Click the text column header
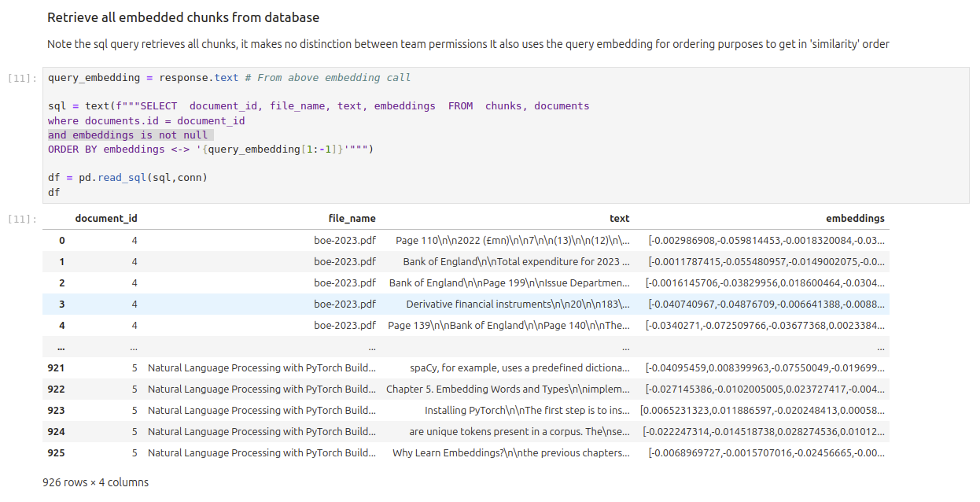The width and height of the screenshot is (980, 502). click(619, 219)
